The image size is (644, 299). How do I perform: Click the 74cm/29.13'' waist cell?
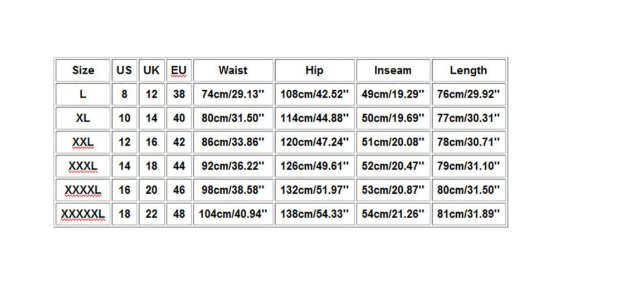pos(233,94)
